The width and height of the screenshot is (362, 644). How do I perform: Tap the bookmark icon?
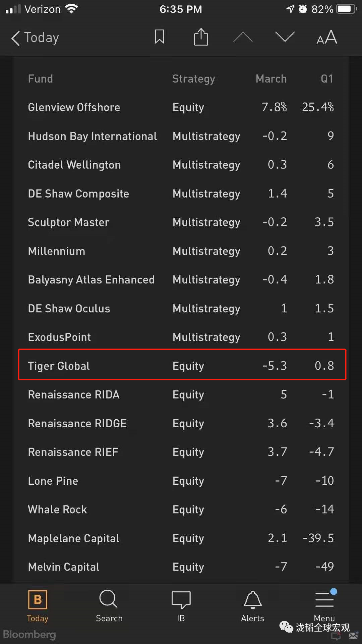(x=160, y=37)
